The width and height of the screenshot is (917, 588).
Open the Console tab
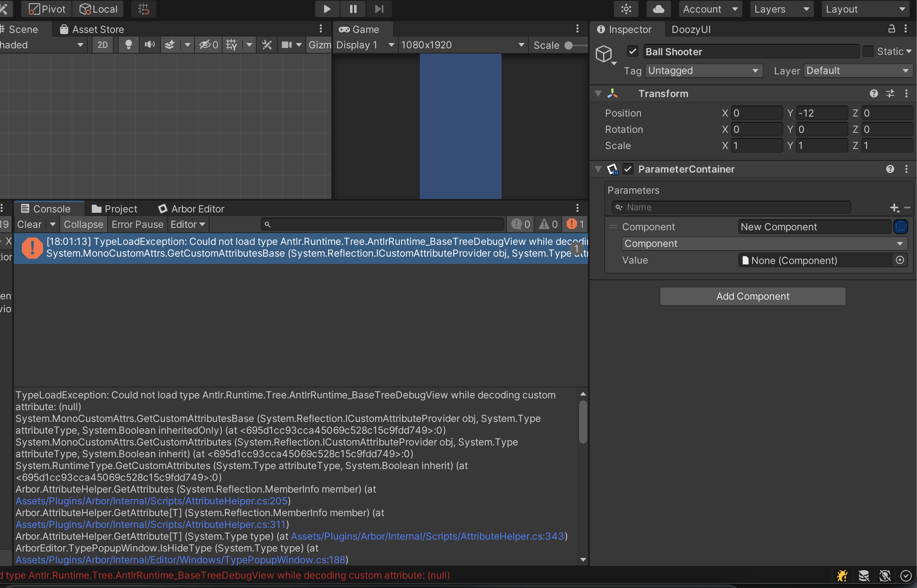(52, 209)
